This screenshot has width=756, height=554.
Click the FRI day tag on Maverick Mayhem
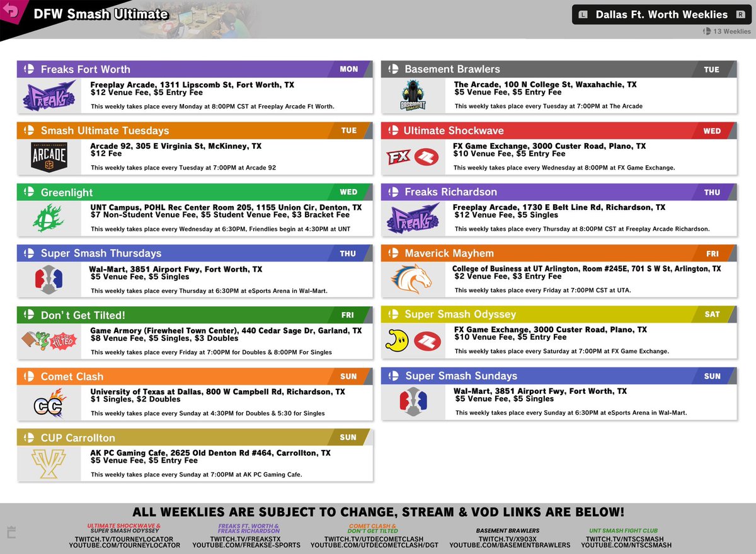pos(713,253)
